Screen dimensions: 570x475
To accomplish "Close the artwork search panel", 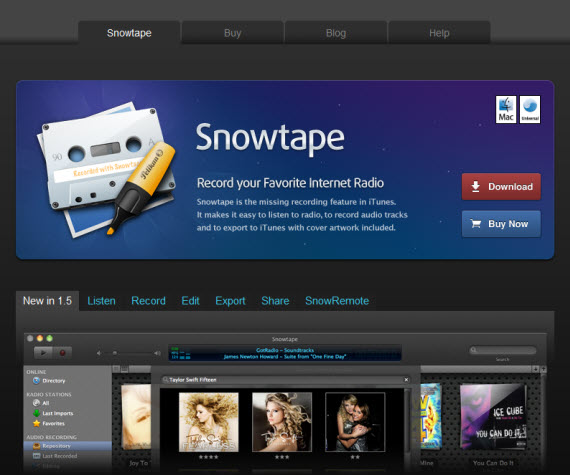I will [406, 380].
